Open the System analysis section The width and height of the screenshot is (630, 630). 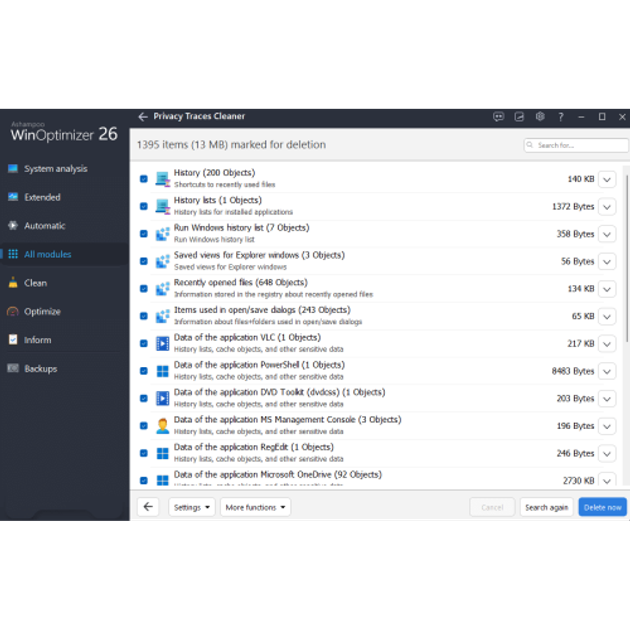[x=64, y=168]
